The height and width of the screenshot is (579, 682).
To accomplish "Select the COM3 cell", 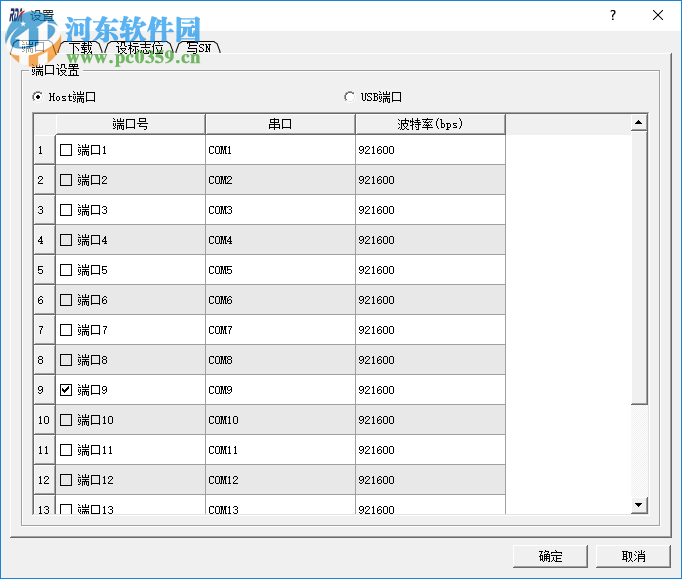I will [280, 210].
